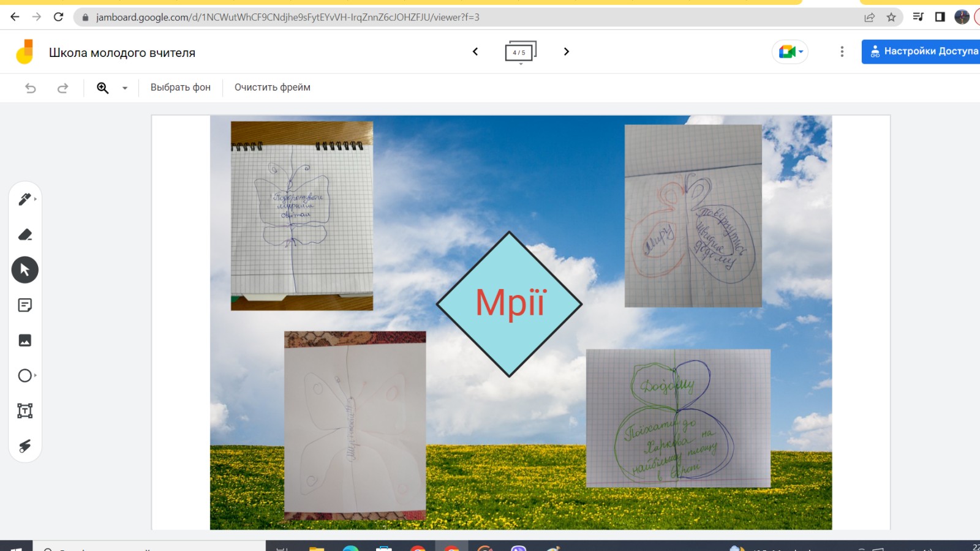Open the Add image tool
The image size is (980, 551).
24,340
